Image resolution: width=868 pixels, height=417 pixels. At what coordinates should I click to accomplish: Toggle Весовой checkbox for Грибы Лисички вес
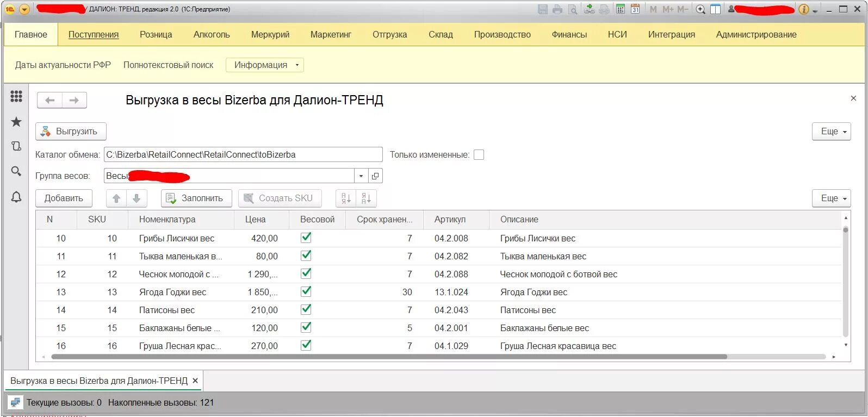306,238
